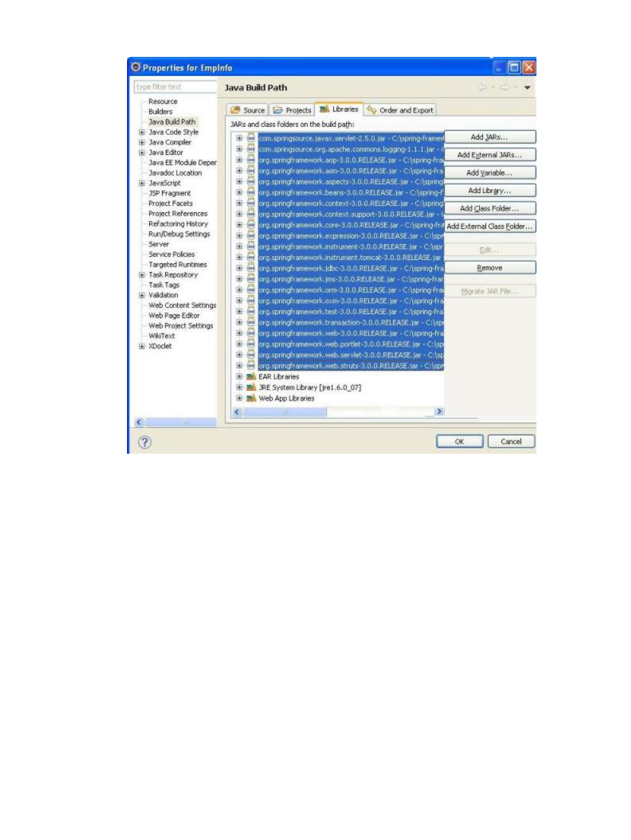Expand the Java Code Style node
This screenshot has width=631, height=840.
click(x=142, y=132)
